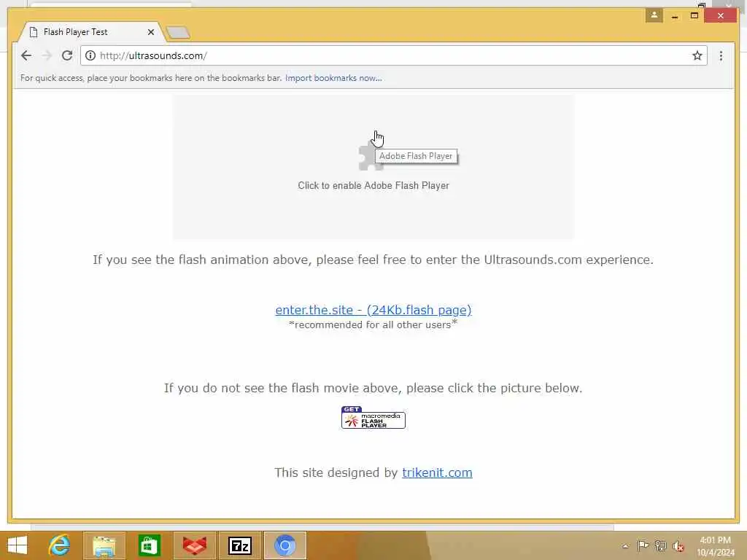Open Action Center flag tray icon
The width and height of the screenshot is (747, 560).
pos(643,545)
